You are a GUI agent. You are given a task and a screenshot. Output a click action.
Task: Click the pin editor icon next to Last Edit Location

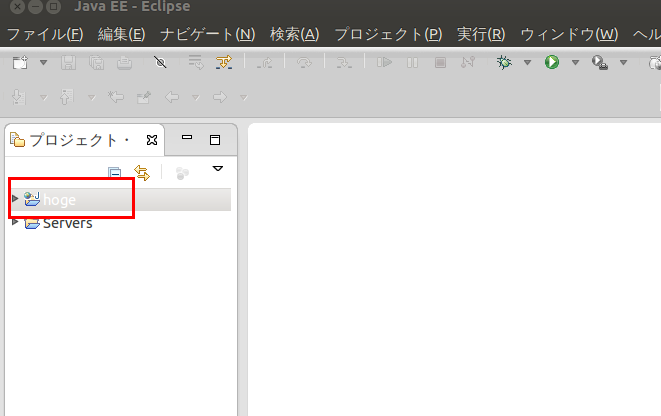pyautogui.click(x=144, y=97)
